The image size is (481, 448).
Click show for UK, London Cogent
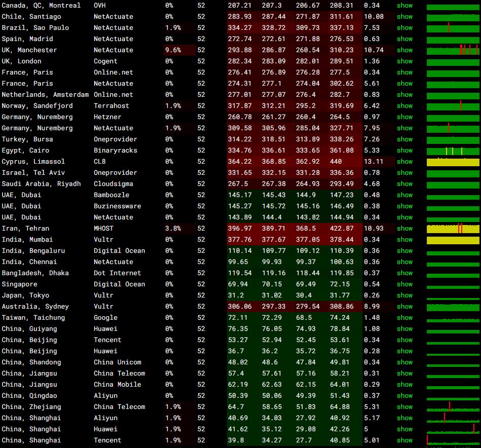point(405,61)
